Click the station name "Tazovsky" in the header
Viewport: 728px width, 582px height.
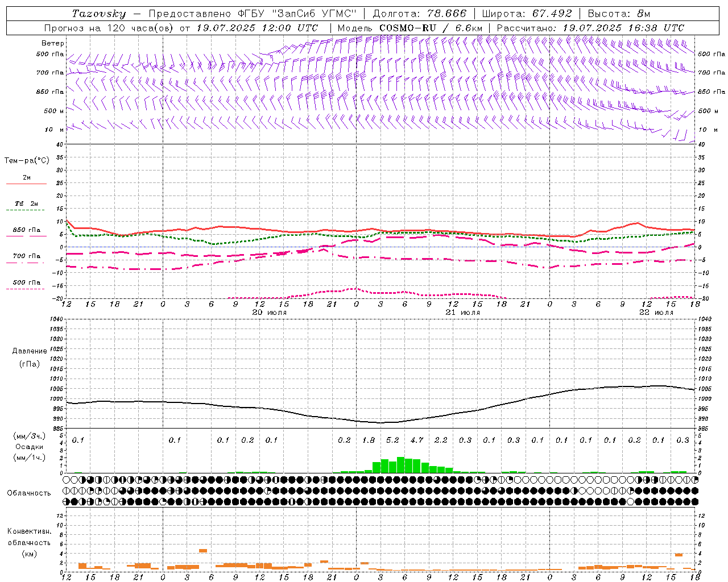point(99,14)
